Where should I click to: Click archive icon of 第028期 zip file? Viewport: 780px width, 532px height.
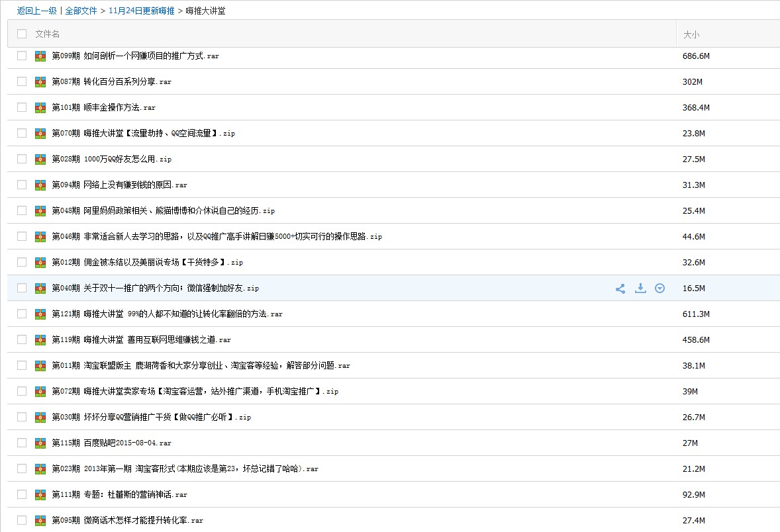(x=40, y=159)
